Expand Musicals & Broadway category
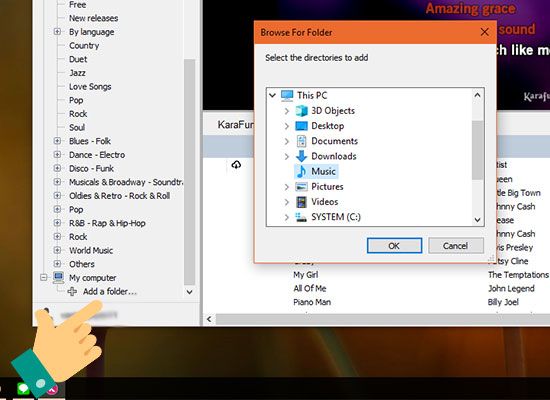The height and width of the screenshot is (400, 550). pyautogui.click(x=57, y=182)
